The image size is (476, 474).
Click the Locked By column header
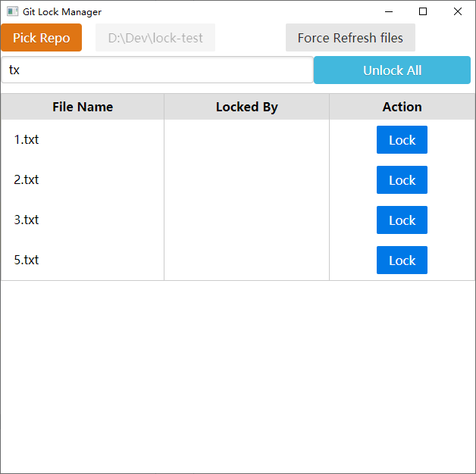click(x=246, y=107)
